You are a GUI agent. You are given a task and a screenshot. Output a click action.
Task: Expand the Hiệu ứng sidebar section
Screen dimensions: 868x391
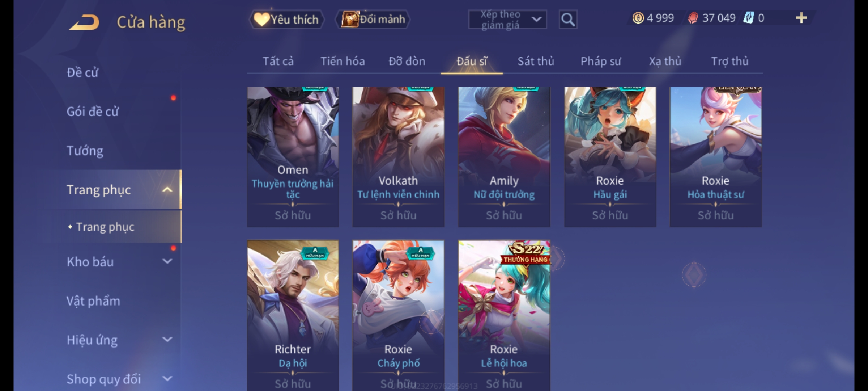(x=167, y=340)
